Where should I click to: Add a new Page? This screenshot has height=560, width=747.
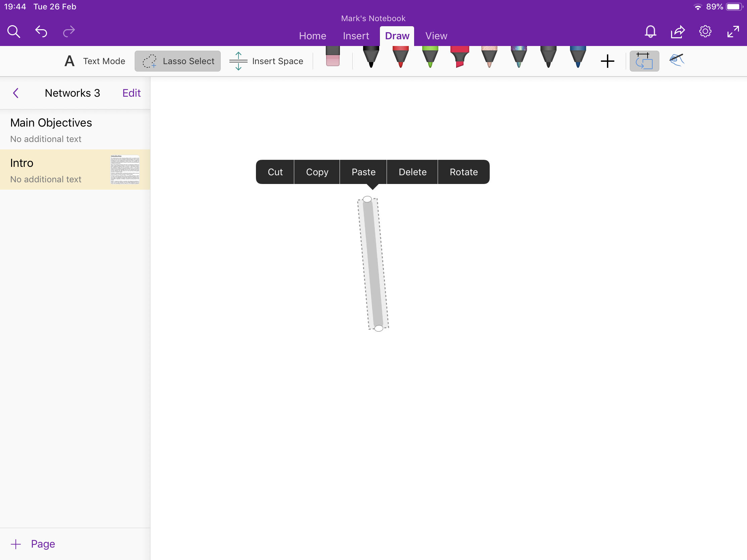click(33, 544)
